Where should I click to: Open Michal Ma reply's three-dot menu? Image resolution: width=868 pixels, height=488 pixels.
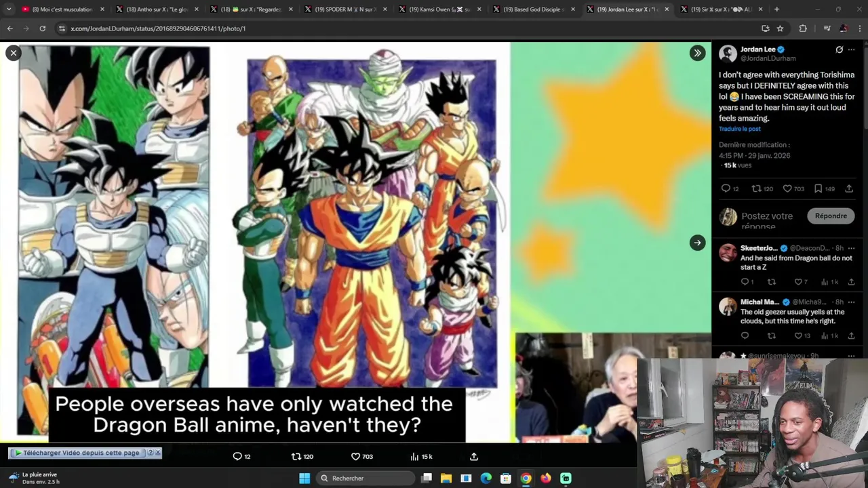(x=851, y=302)
